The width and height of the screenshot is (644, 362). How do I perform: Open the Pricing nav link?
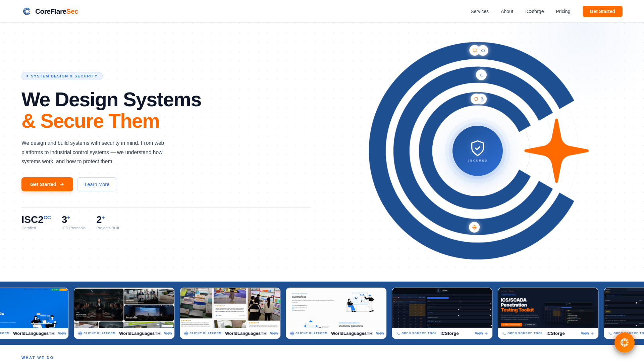click(563, 11)
